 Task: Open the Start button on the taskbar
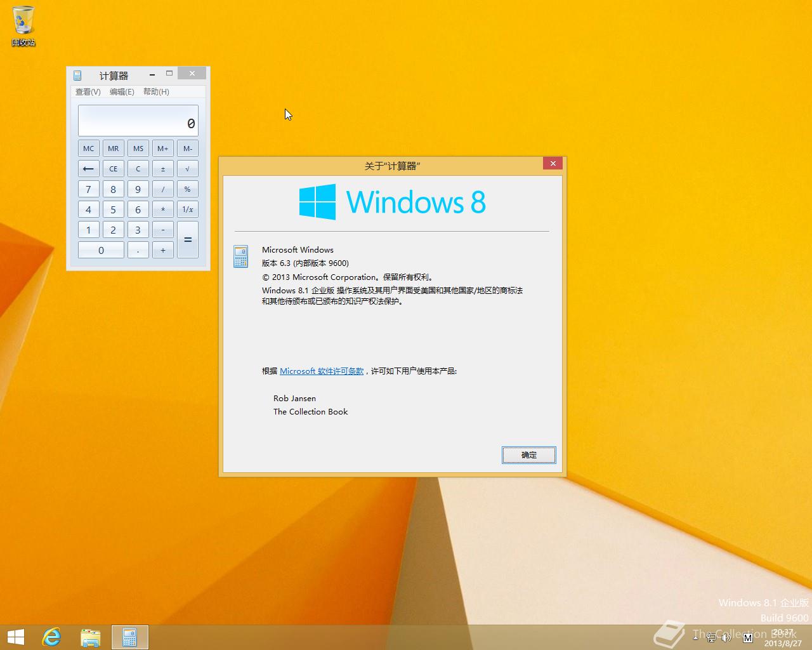(16, 637)
